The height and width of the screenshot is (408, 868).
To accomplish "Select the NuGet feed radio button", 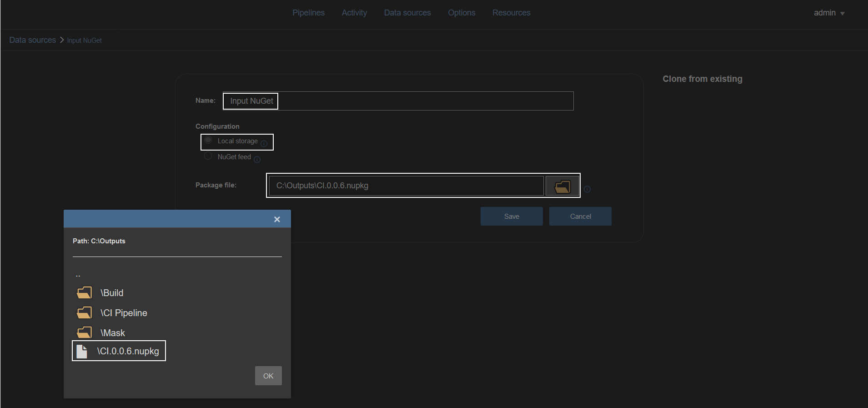I will point(208,156).
